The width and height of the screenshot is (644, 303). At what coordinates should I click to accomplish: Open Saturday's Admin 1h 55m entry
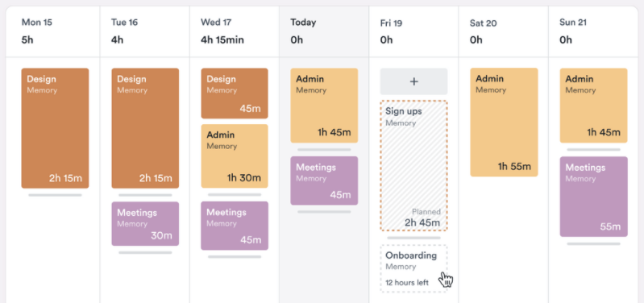504,122
